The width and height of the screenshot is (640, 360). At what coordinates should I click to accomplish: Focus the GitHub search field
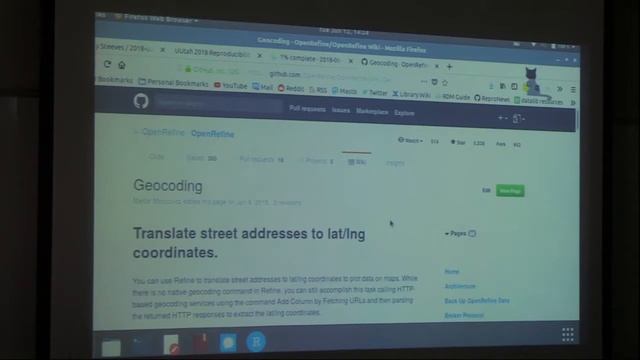coord(218,104)
